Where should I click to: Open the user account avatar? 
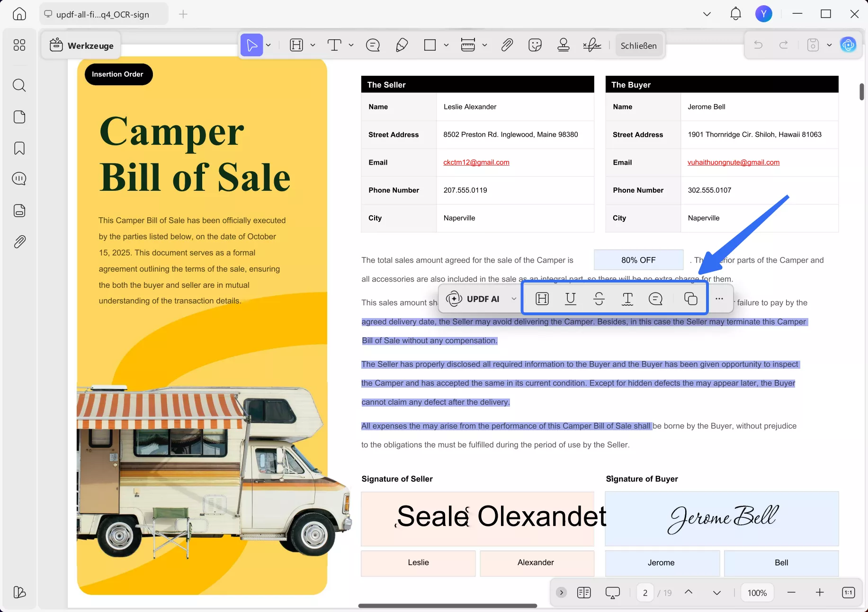764,14
